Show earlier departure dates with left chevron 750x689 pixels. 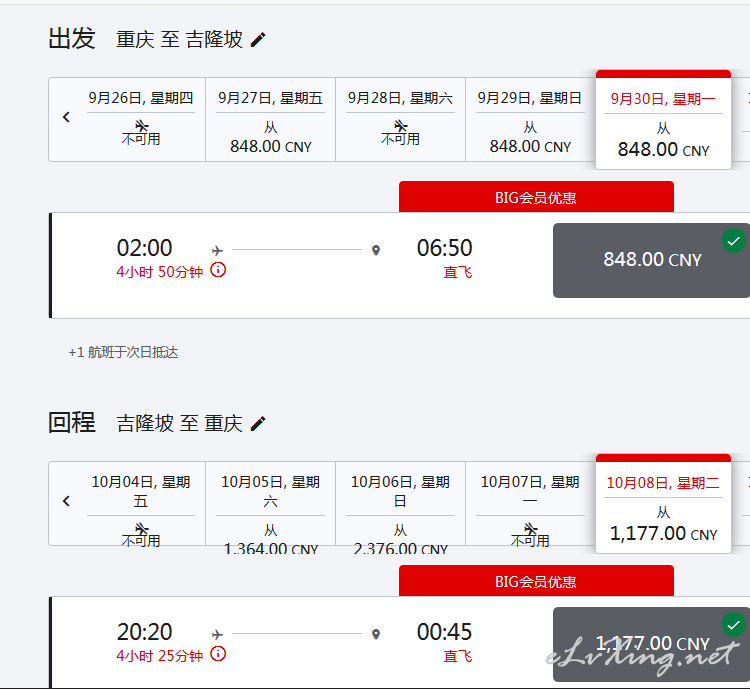coord(66,117)
